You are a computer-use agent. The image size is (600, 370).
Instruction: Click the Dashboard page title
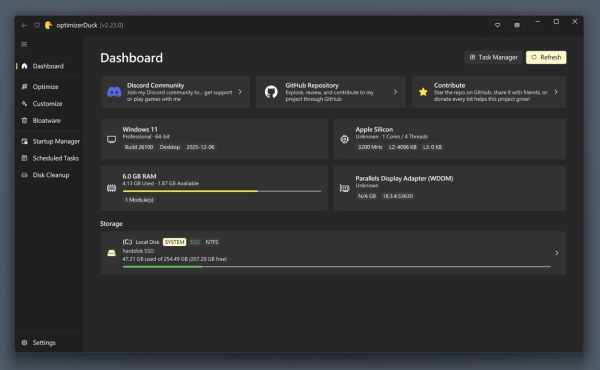coord(132,58)
